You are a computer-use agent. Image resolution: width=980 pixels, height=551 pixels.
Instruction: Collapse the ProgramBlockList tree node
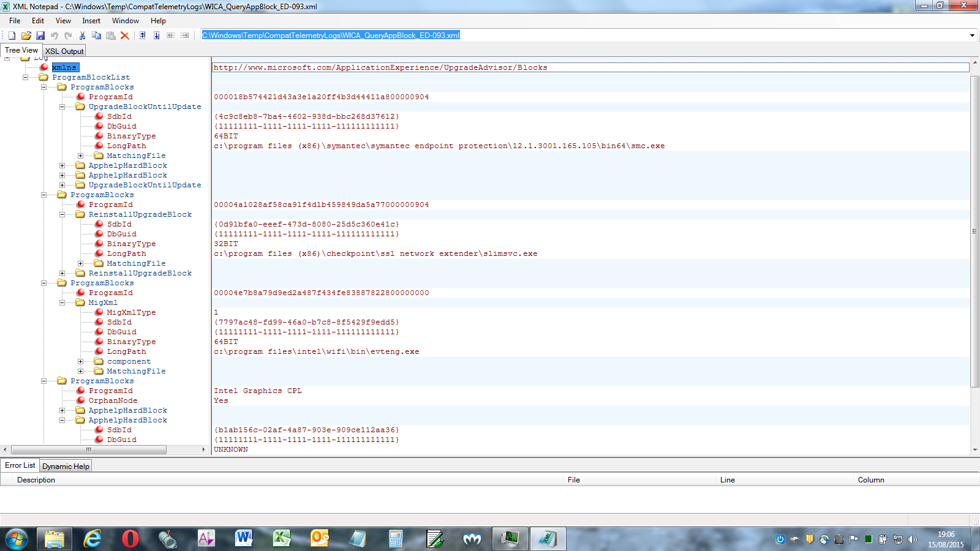[x=25, y=78]
